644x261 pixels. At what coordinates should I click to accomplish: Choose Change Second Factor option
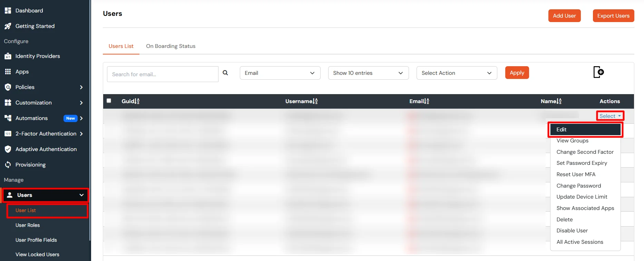[x=585, y=152]
